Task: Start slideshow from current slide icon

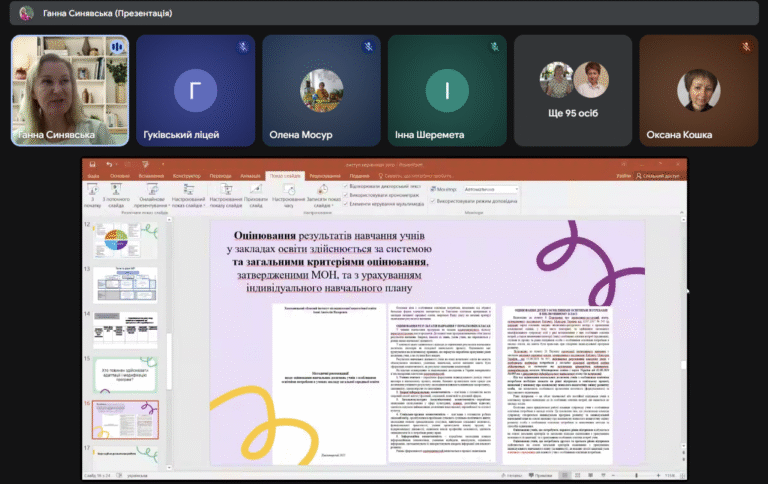Action: (116, 189)
